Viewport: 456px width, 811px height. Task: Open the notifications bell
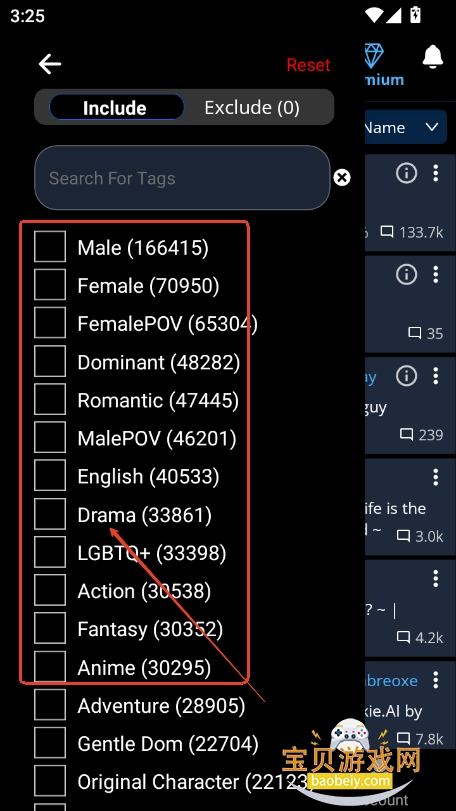(433, 56)
